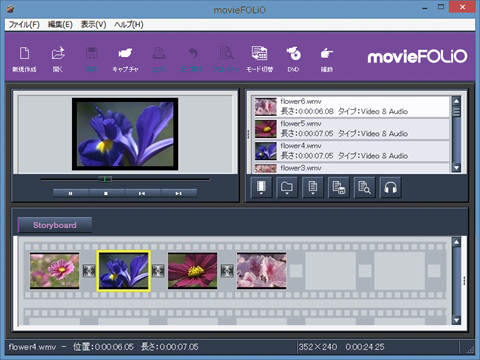Image resolution: width=480 pixels, height=360 pixels.
Task: Click the clip list scroll-up arrow
Action: point(456,101)
